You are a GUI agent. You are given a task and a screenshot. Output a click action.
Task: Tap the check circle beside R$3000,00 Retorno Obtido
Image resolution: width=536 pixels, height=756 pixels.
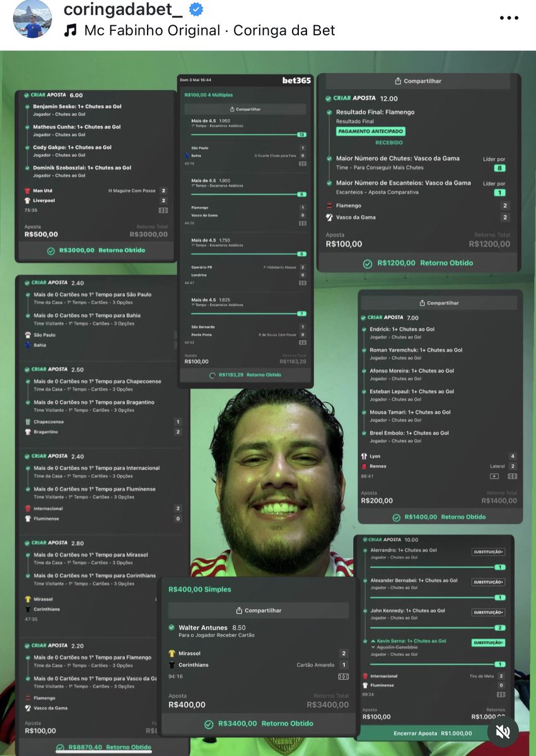coord(50,251)
